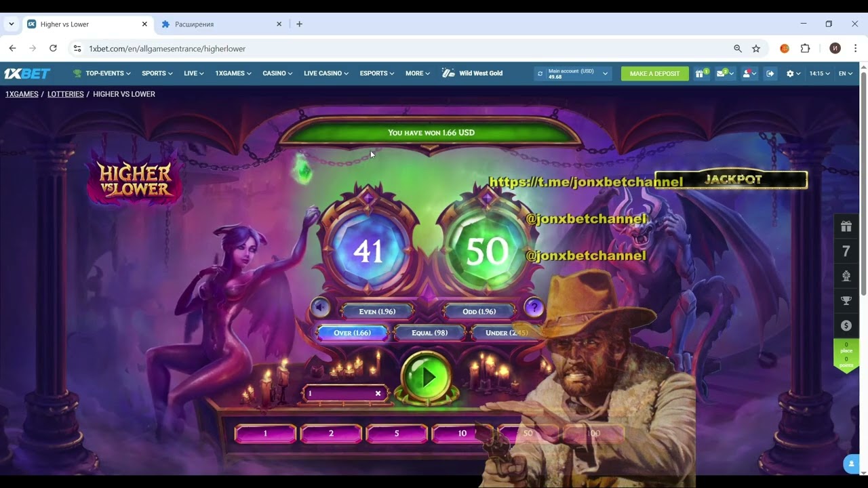Open the support chat bubble icon
The image size is (868, 488).
click(851, 464)
